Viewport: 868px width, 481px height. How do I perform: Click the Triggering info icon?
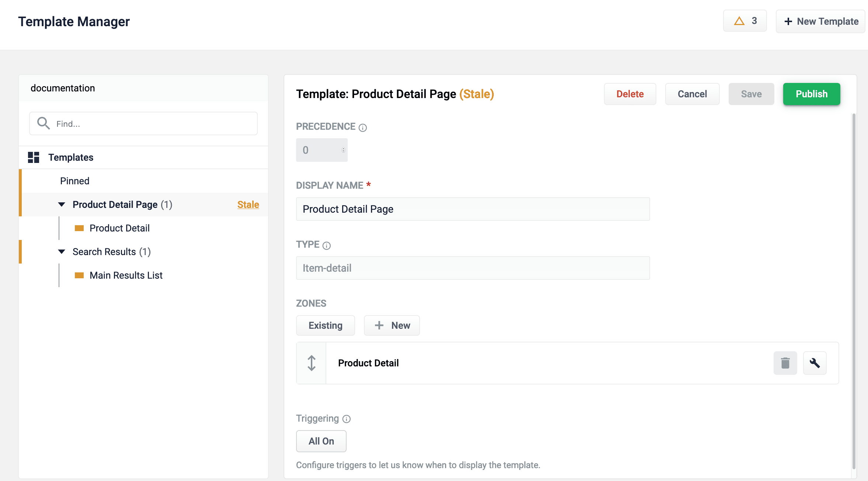point(346,419)
